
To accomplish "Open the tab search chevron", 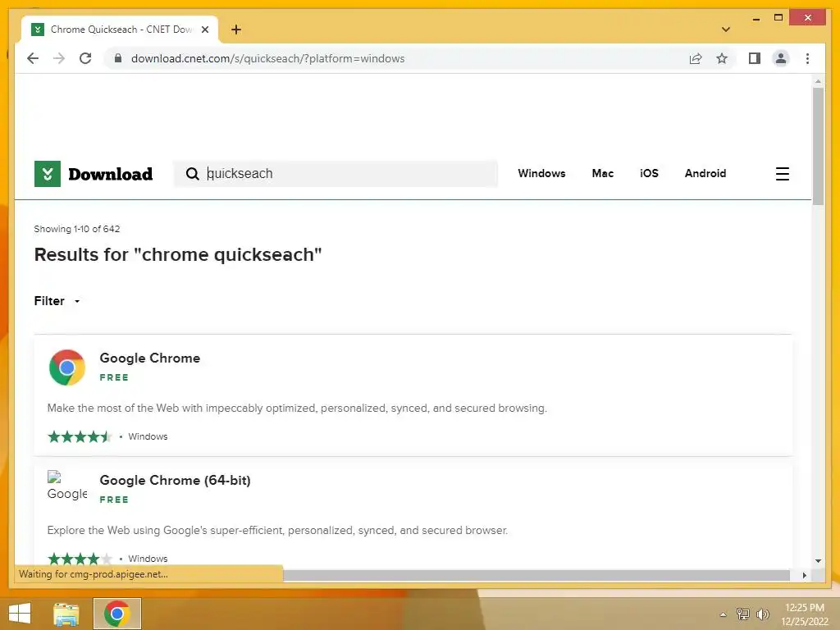I will 725,30.
